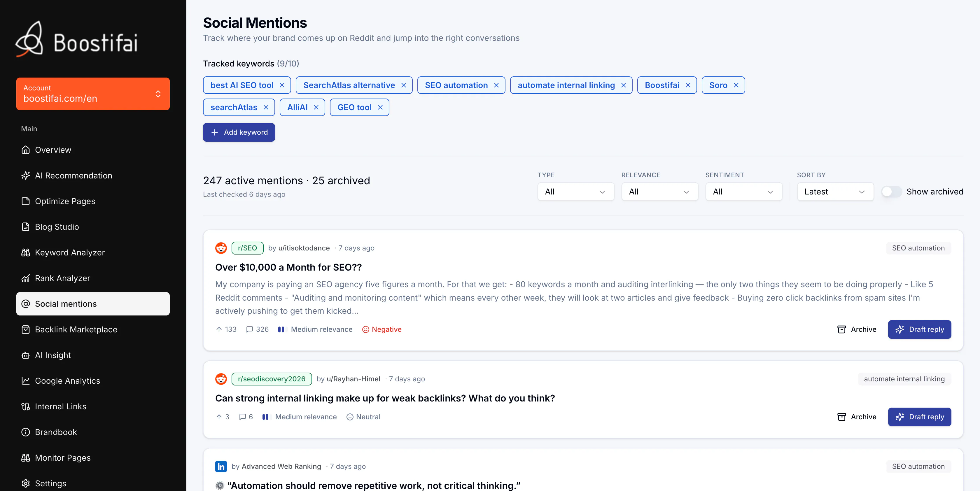Click the comment icon showing 326
Viewport: 980px width, 491px height.
[x=250, y=329]
